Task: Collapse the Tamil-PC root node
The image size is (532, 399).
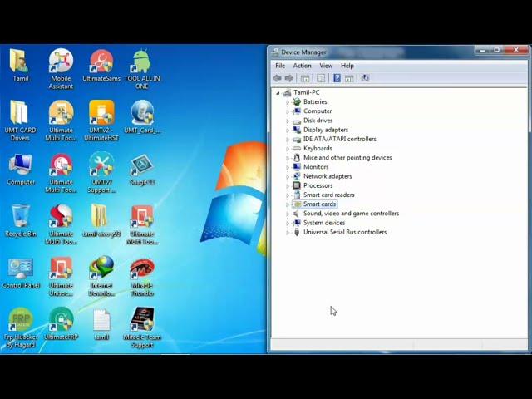Action: [x=278, y=92]
